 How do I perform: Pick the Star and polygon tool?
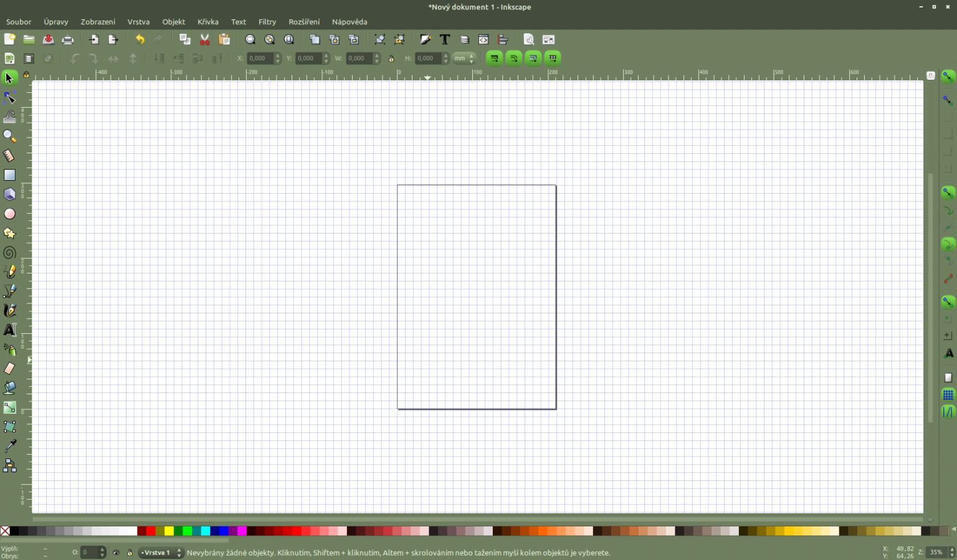point(9,233)
